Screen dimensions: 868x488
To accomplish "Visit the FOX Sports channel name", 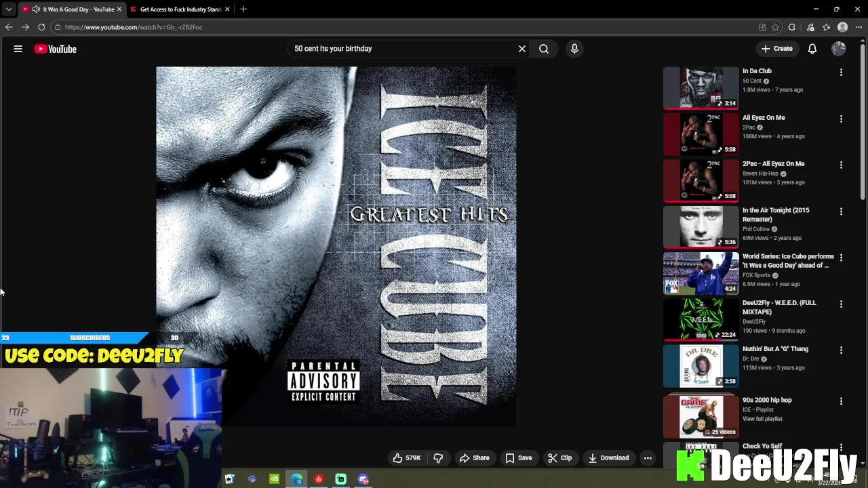I will tap(756, 275).
